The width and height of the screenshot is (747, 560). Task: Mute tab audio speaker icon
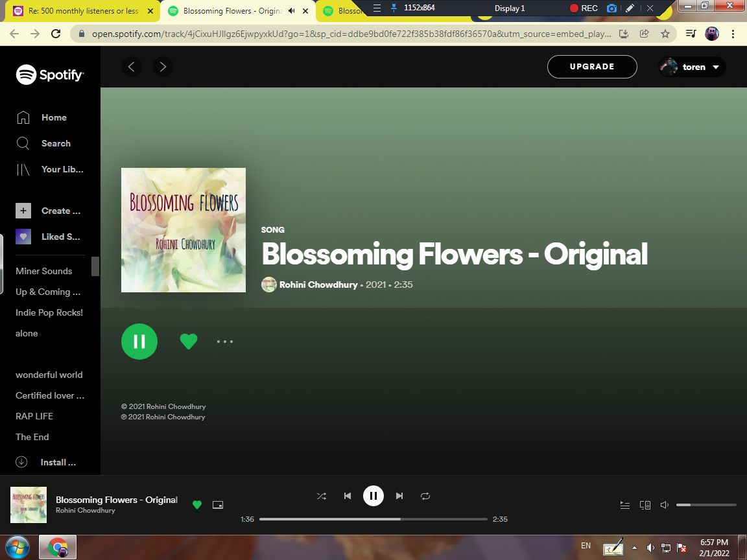[292, 11]
